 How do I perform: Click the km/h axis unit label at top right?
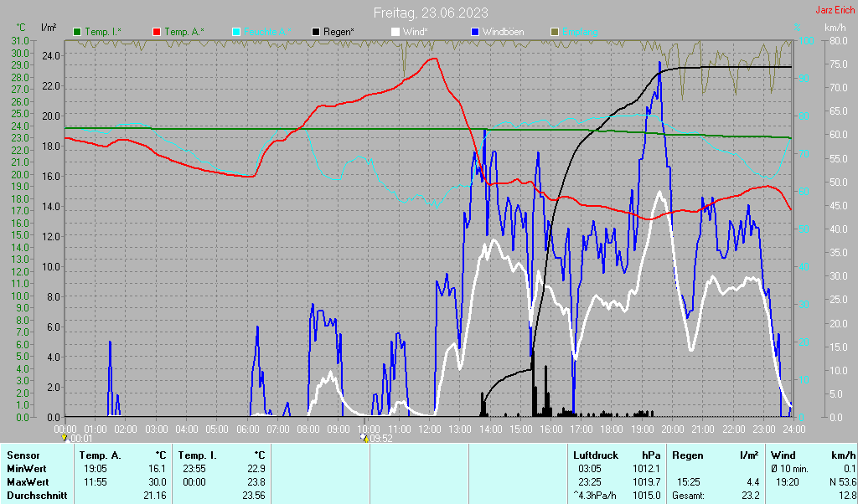point(835,28)
